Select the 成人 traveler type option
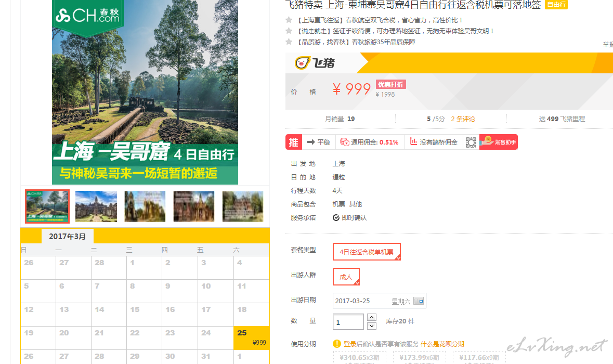 [x=346, y=277]
